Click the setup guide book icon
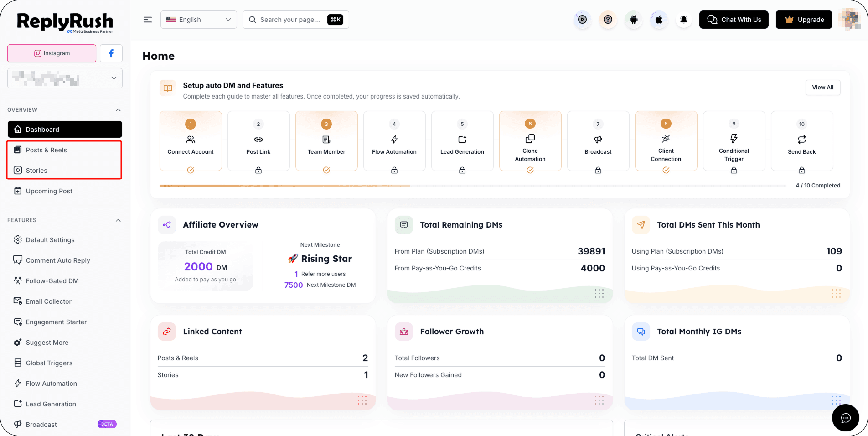Screen dimensions: 868x436 (x=168, y=88)
